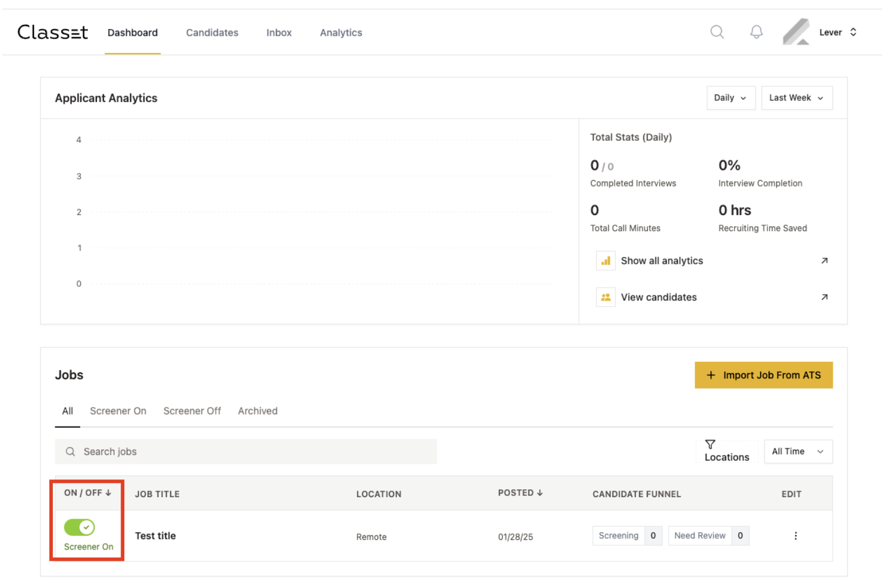
Task: Click the Classet logo
Action: coord(53,32)
